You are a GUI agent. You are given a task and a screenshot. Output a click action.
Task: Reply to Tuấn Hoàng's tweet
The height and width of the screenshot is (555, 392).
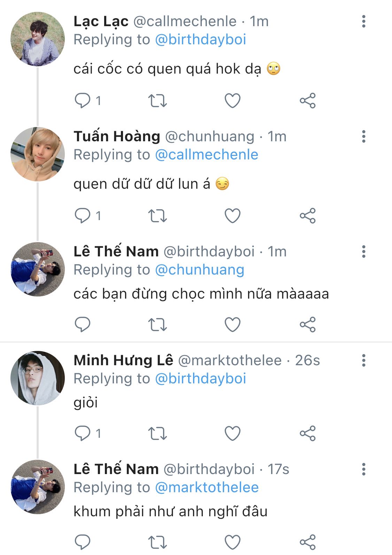click(83, 216)
